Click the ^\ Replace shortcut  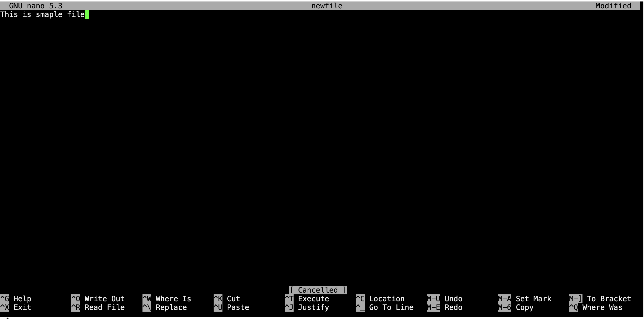tap(164, 307)
